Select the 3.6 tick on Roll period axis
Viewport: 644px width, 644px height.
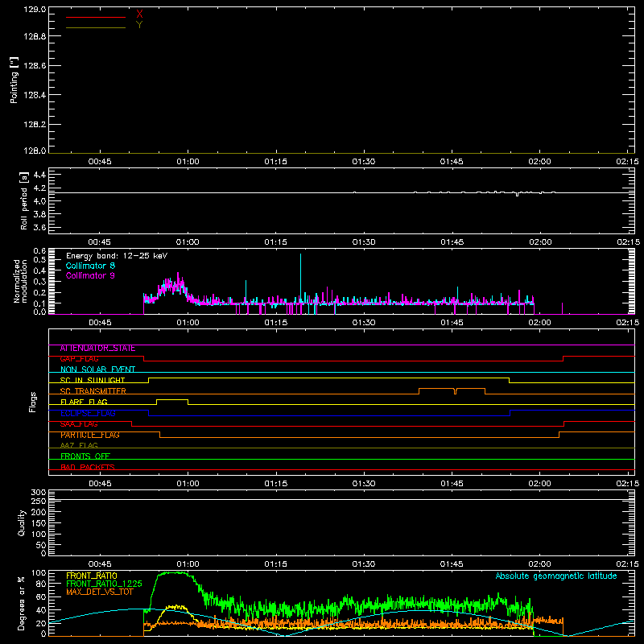pos(39,228)
